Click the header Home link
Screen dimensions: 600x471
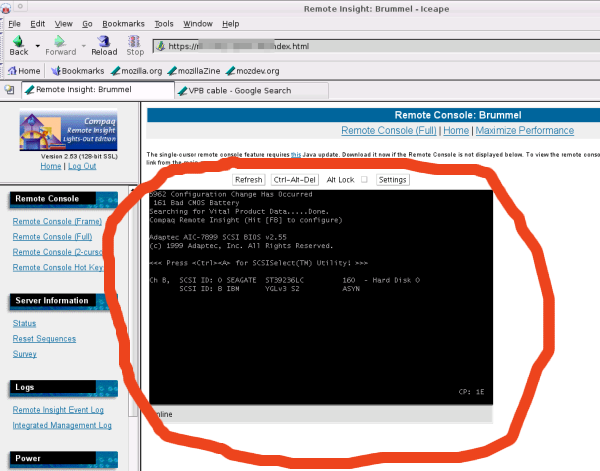(x=456, y=130)
